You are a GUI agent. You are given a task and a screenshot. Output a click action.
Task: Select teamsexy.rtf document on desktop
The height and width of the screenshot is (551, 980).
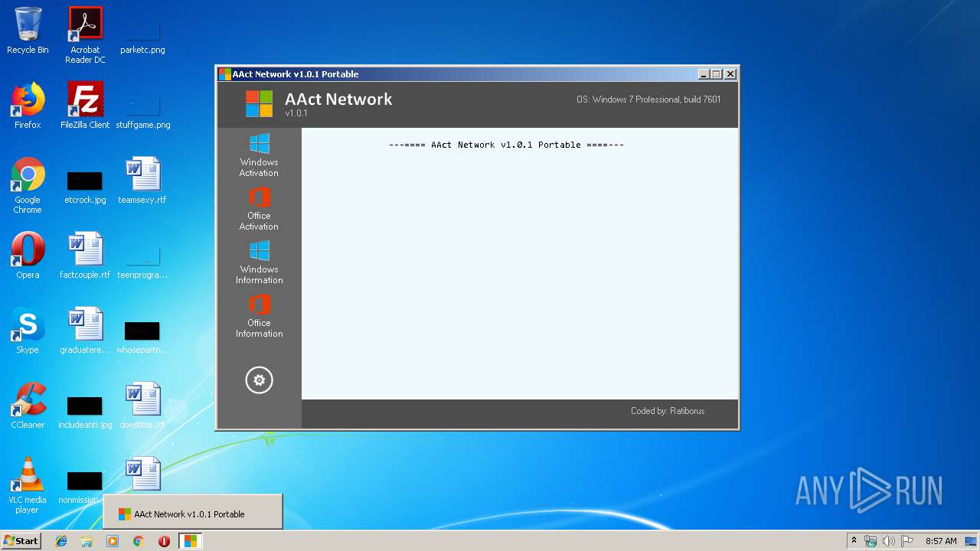tap(142, 181)
